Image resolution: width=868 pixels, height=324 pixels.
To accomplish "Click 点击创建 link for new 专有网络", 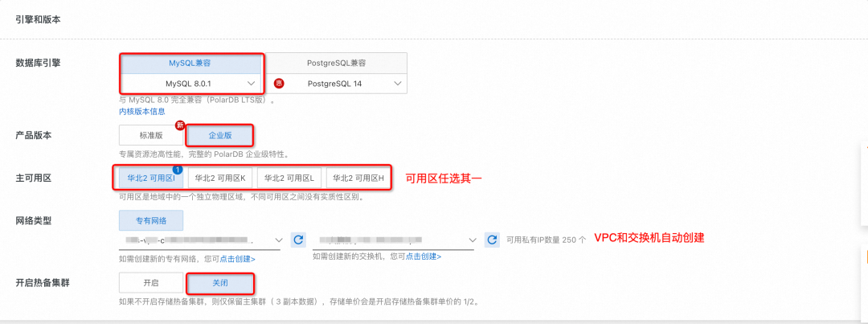I will (x=237, y=259).
